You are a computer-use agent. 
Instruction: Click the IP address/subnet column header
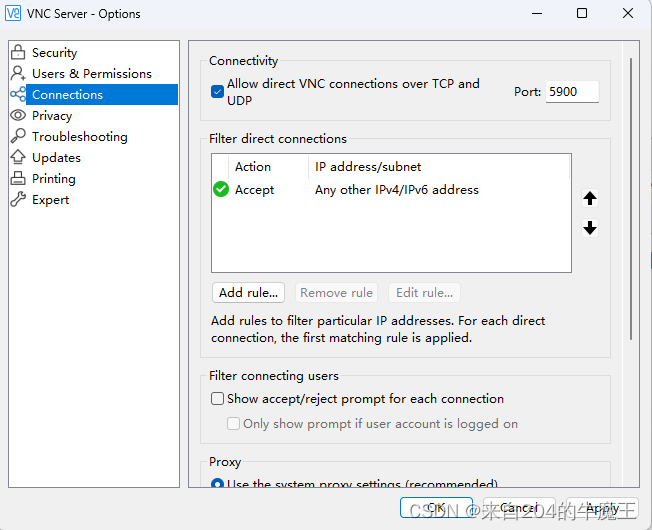[439, 167]
